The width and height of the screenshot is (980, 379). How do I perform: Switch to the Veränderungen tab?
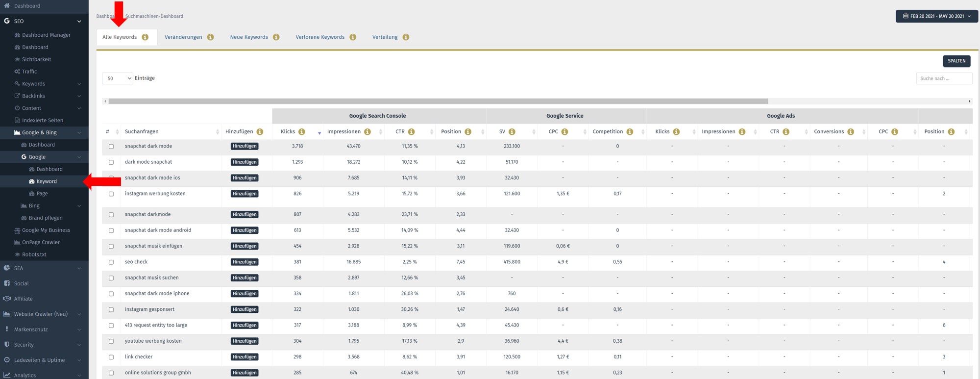183,37
